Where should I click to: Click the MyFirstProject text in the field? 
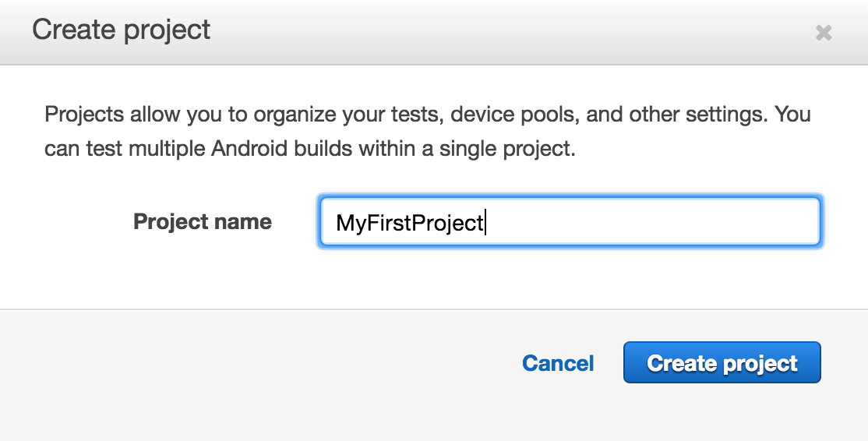(x=409, y=224)
